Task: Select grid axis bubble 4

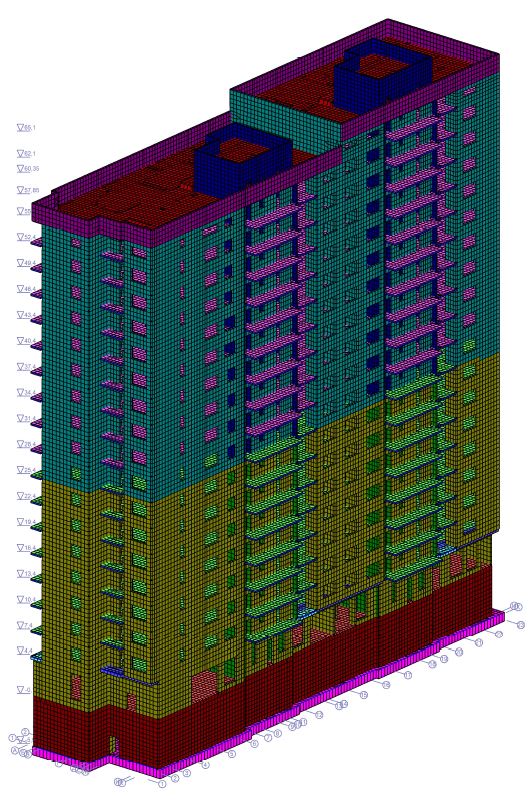Action: point(205,765)
